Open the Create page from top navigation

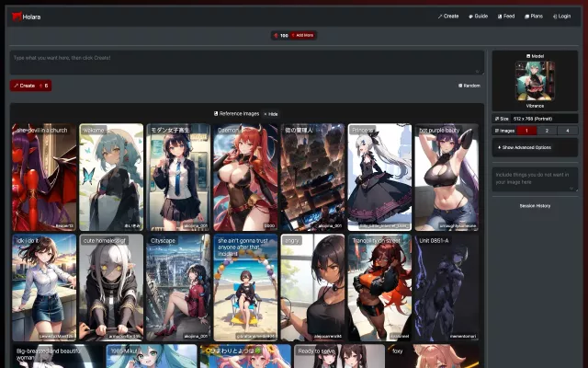pyautogui.click(x=448, y=16)
